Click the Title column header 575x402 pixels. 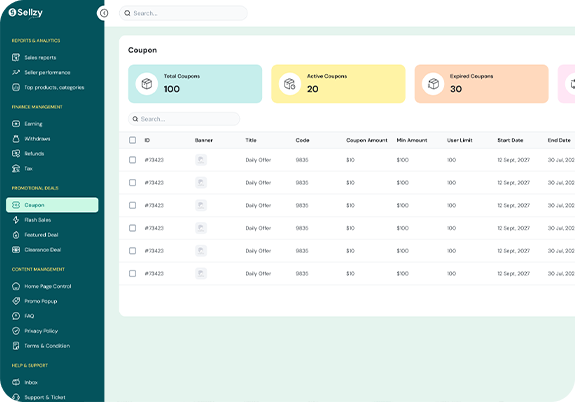[x=251, y=140]
